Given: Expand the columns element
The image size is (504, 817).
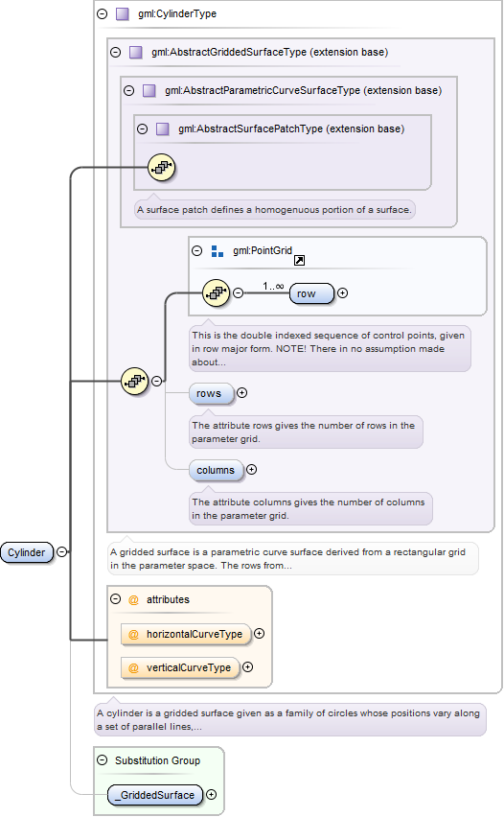Looking at the screenshot, I should (251, 470).
